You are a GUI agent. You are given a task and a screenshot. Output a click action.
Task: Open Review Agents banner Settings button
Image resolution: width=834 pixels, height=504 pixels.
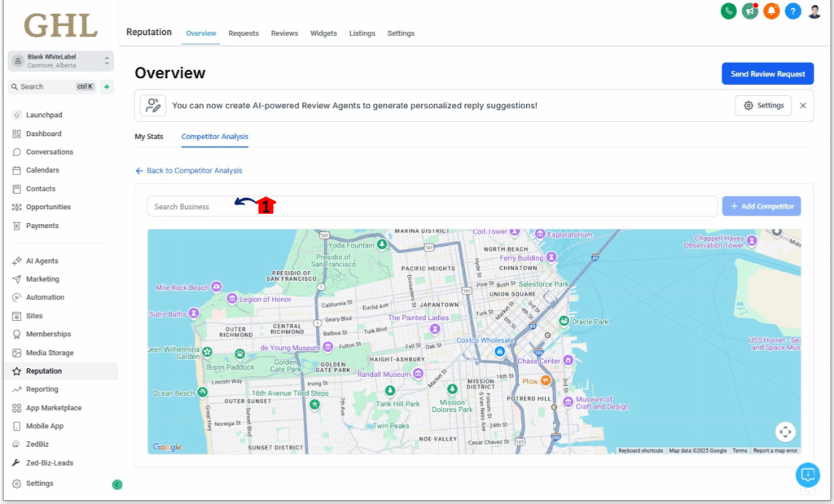pos(763,105)
